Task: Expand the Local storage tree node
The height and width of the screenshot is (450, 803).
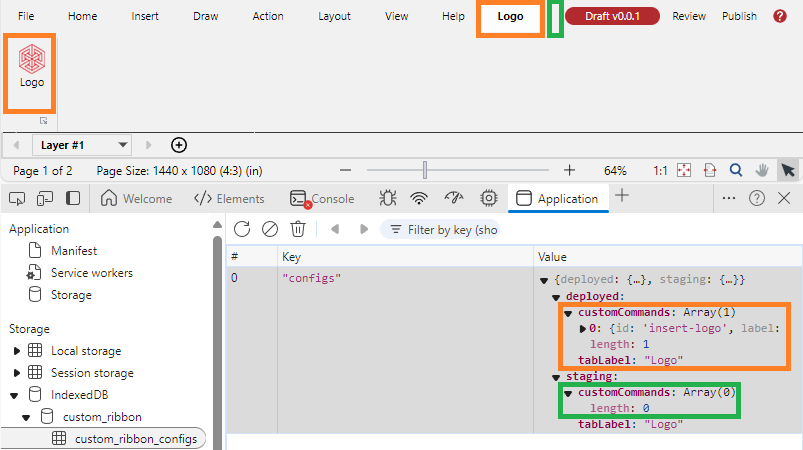Action: pos(17,351)
